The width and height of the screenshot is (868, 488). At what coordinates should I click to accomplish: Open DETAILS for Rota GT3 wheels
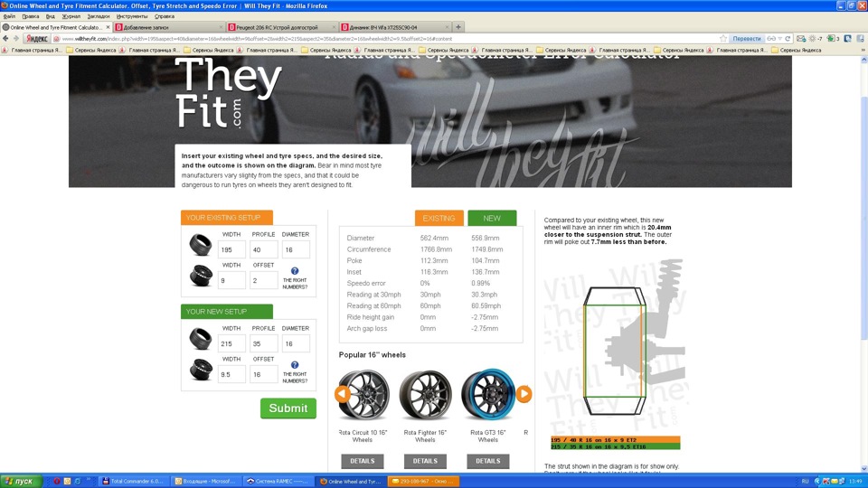(487, 461)
